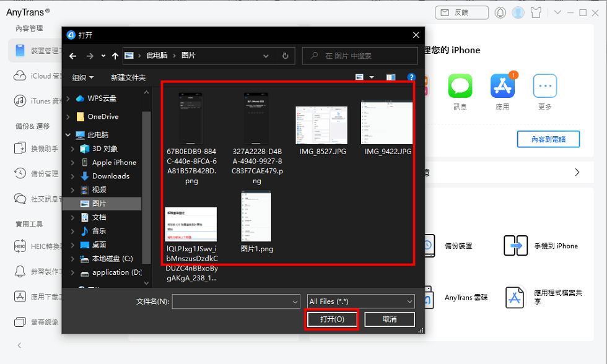Viewport: 607px width, 364px height.
Task: Select 3D 对象 folder in tree
Action: point(105,149)
